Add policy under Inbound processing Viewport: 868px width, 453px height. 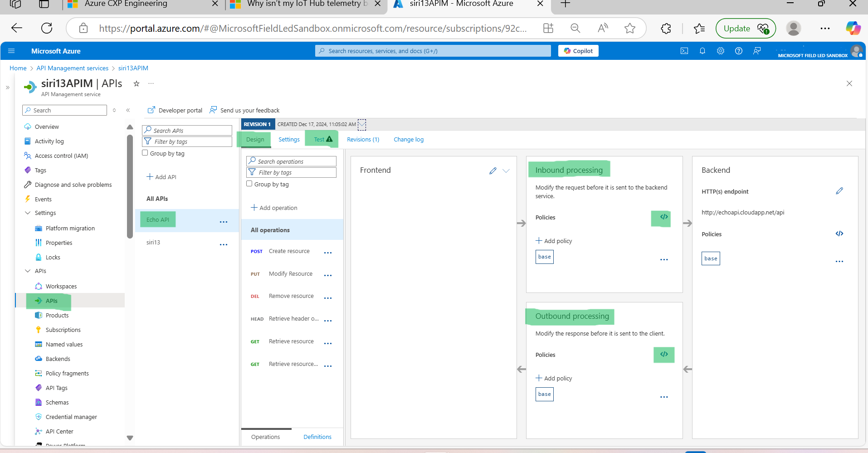[554, 241]
